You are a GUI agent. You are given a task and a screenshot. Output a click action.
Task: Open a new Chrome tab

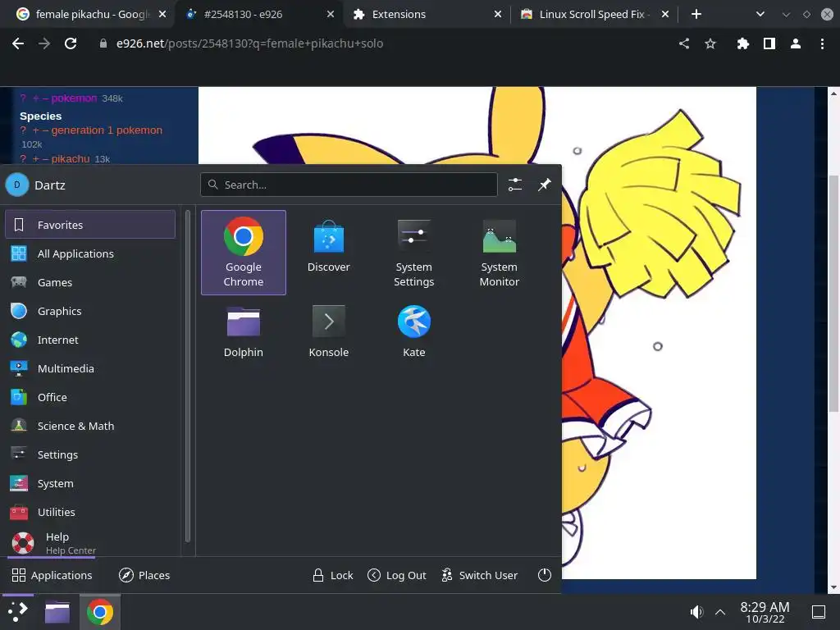tap(696, 15)
